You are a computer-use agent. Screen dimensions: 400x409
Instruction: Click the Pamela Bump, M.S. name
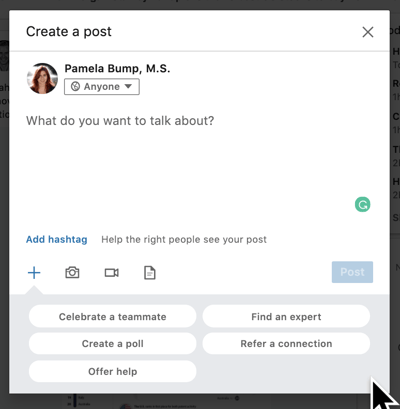(x=117, y=68)
